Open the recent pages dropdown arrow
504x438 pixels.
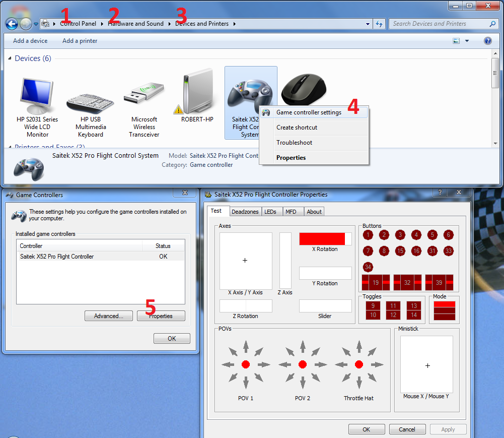36,24
